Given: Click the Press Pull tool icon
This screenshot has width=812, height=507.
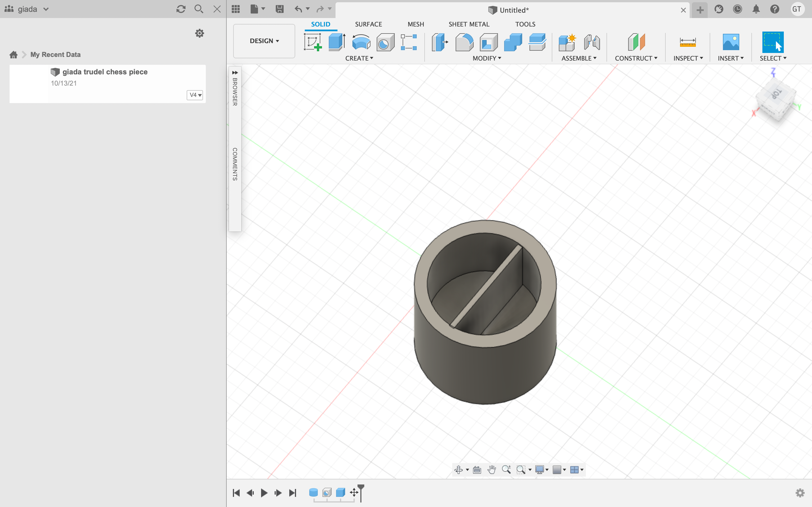Looking at the screenshot, I should tap(440, 42).
